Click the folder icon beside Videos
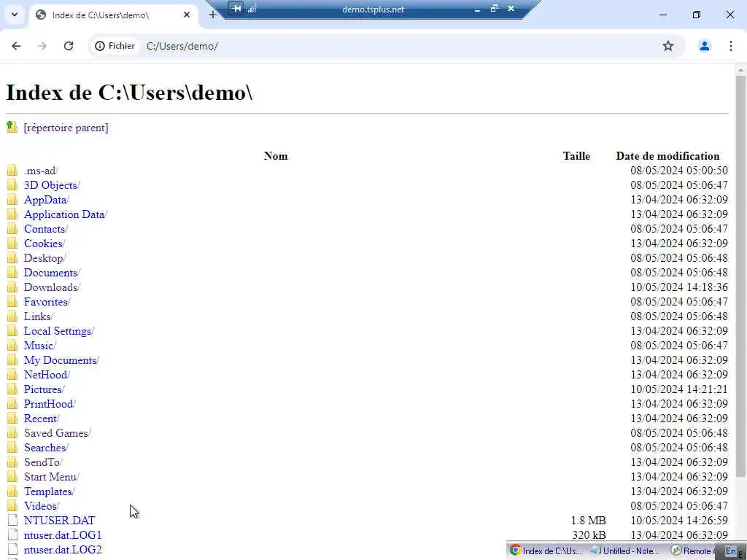Image resolution: width=747 pixels, height=560 pixels. [x=12, y=506]
